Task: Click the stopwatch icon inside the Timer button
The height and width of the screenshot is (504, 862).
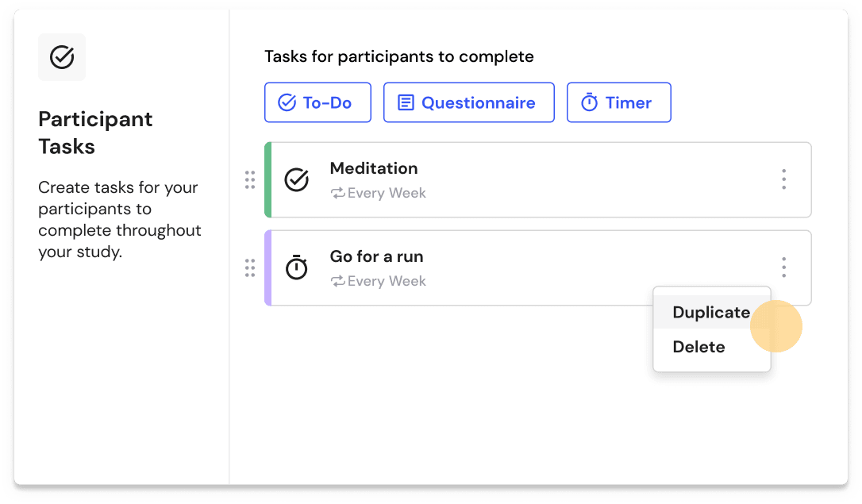Action: 588,102
